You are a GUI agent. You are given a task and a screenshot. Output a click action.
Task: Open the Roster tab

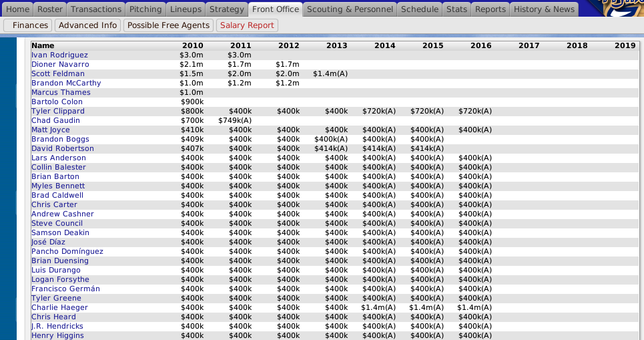tap(50, 9)
